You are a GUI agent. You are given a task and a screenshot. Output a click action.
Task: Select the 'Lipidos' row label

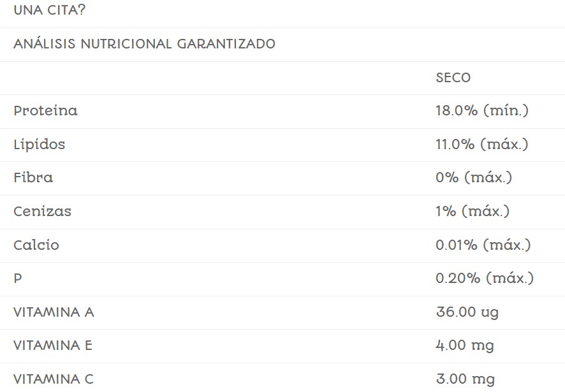click(x=39, y=145)
